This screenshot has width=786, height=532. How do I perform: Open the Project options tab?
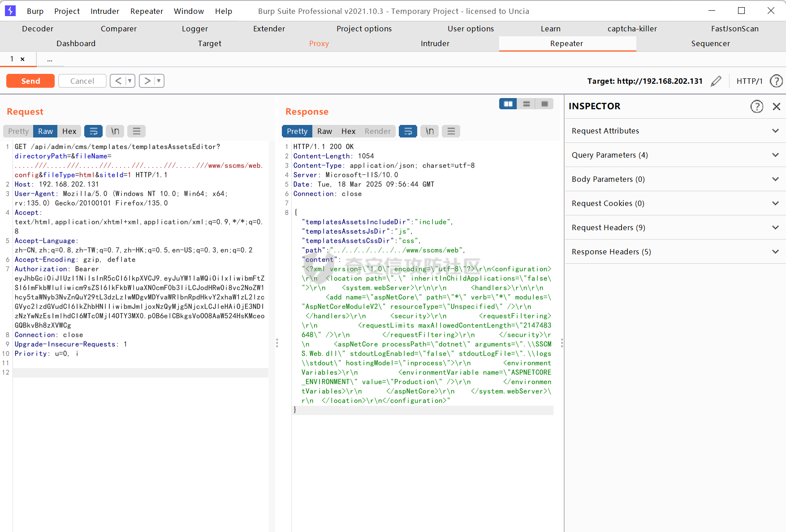[364, 29]
